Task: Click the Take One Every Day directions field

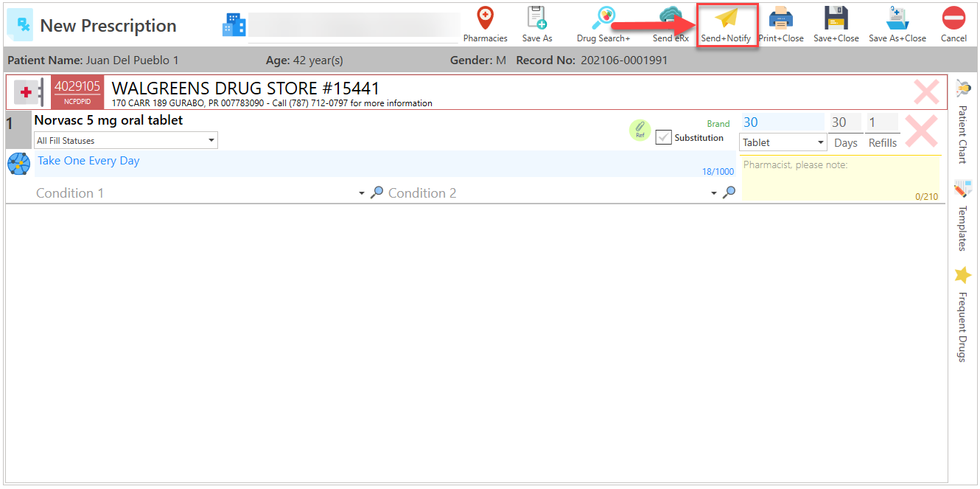Action: (x=385, y=164)
